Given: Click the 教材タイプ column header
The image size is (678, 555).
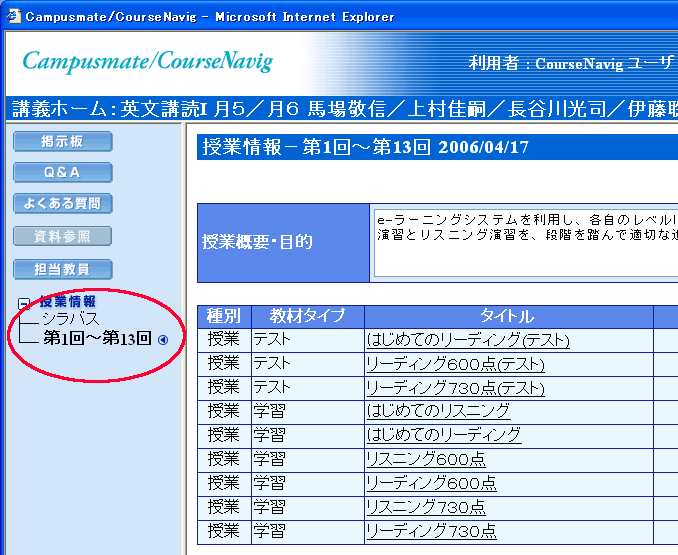Looking at the screenshot, I should pos(307,316).
